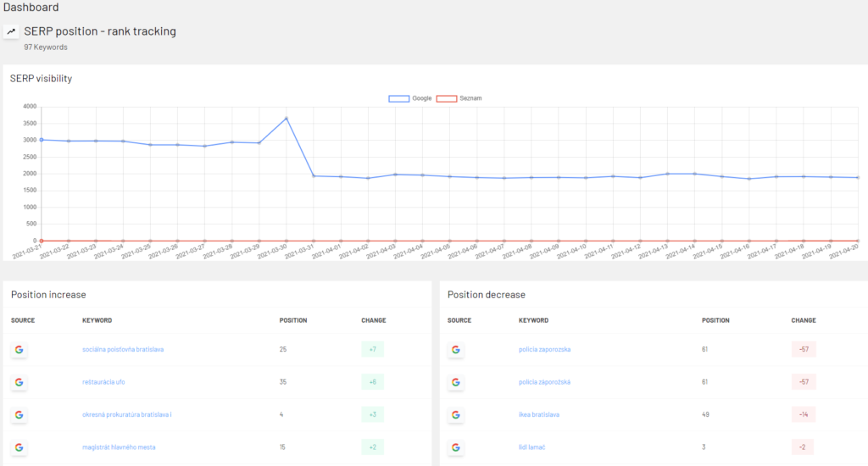
Task: Click the SOURCE header in Position increase table
Action: click(23, 320)
